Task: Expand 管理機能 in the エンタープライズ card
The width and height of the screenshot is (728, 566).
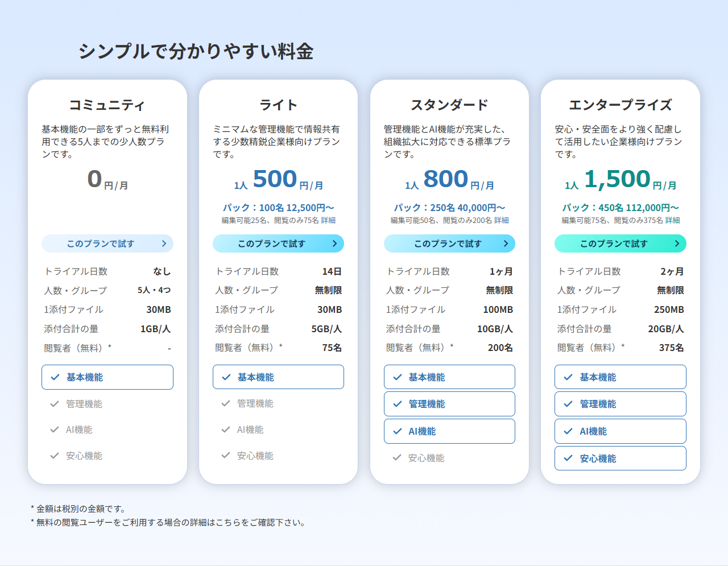Action: click(621, 404)
